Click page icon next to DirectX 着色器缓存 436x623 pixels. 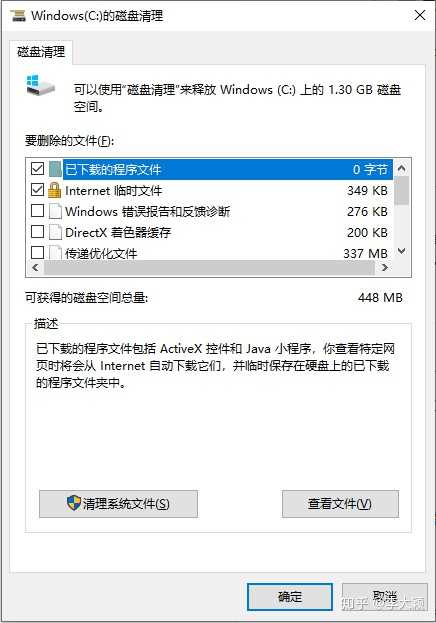pos(55,232)
